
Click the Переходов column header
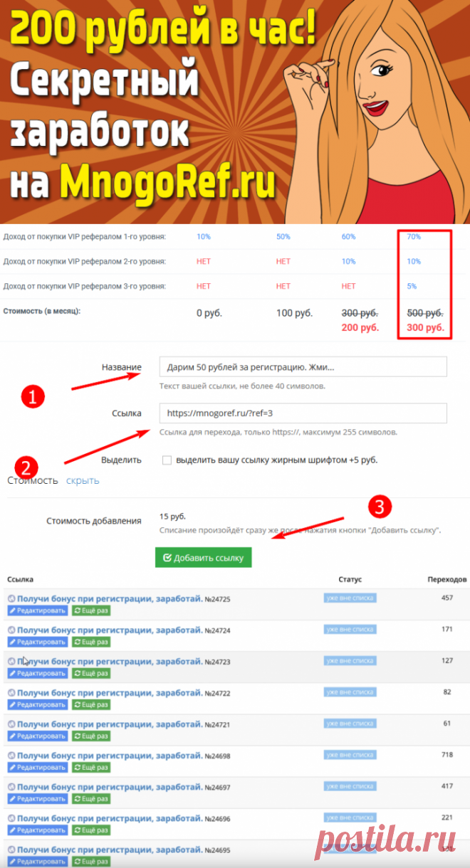[x=447, y=580]
